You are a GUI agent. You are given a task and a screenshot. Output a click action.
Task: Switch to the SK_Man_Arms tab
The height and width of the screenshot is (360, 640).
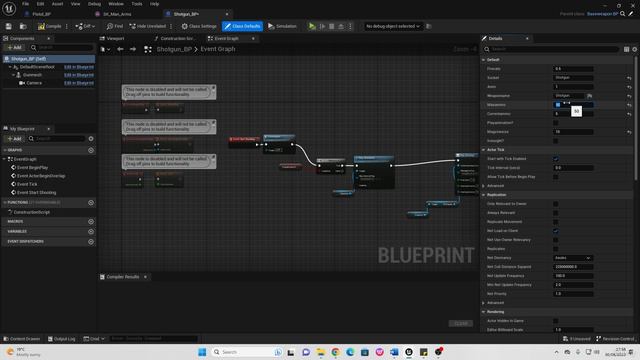[117, 14]
